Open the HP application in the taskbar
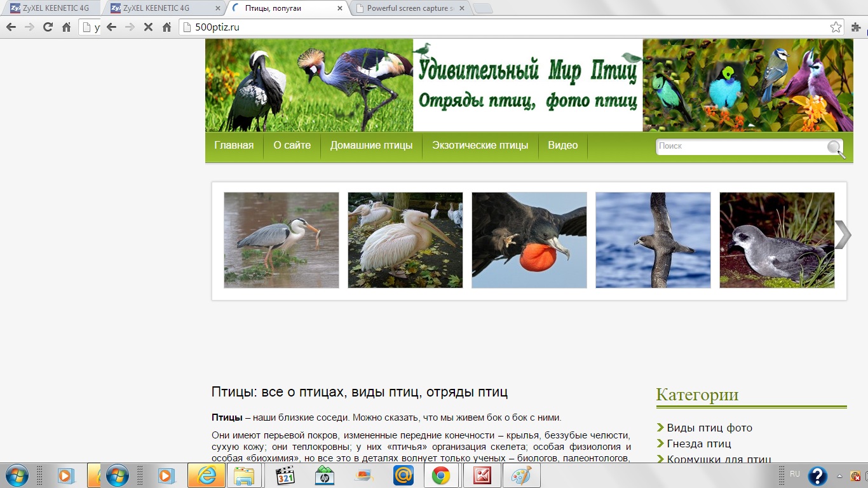The image size is (868, 488). click(x=324, y=475)
